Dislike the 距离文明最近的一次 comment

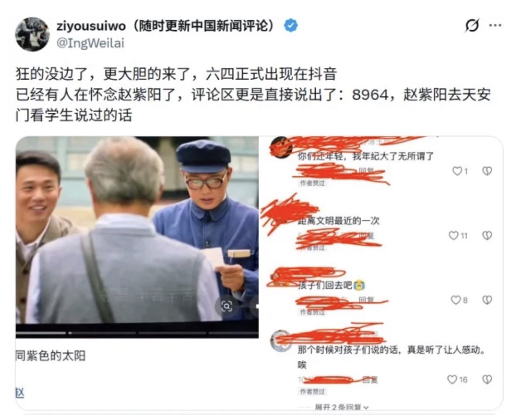point(487,236)
